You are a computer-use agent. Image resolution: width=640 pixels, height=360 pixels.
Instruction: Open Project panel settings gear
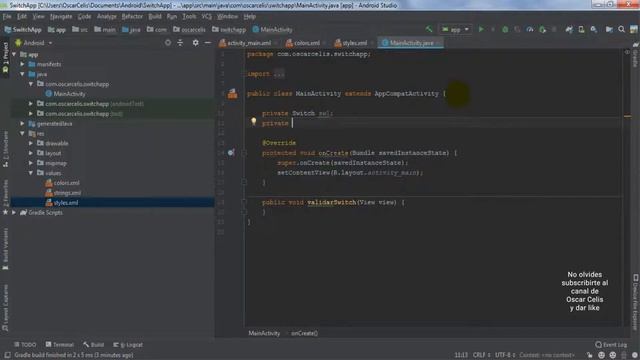point(196,42)
